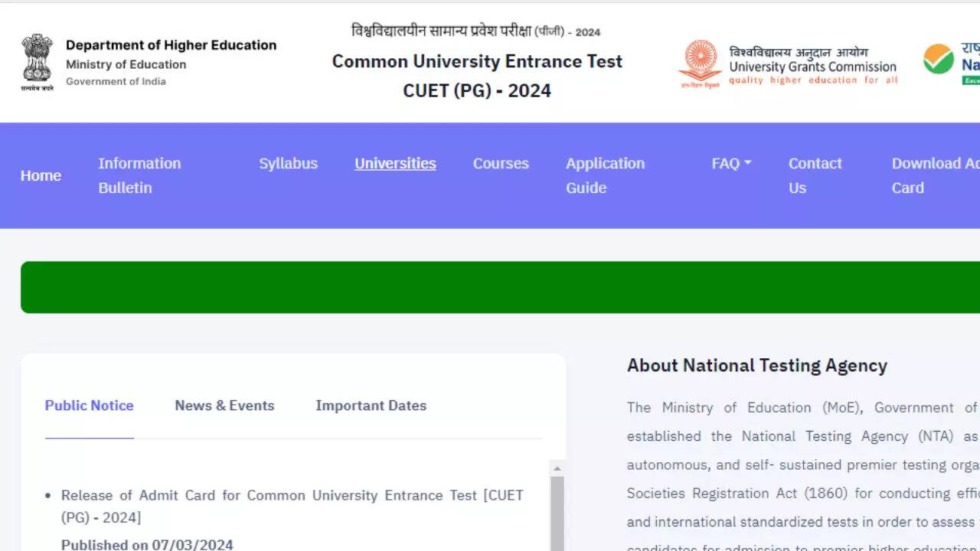The image size is (980, 551).
Task: Click Download Admit Card menu item
Action: coord(934,175)
